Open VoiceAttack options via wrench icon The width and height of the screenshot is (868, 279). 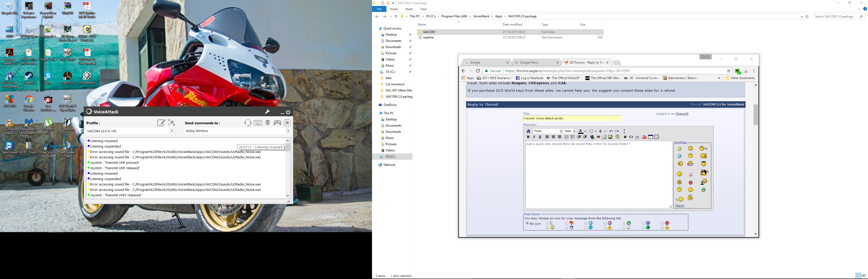tap(268, 112)
